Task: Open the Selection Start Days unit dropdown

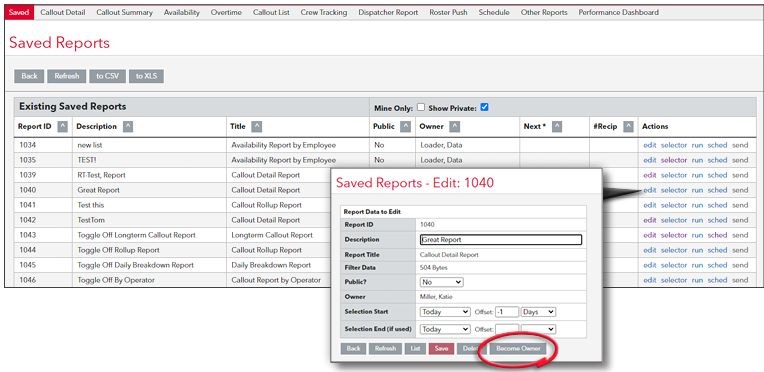Action: (x=538, y=312)
